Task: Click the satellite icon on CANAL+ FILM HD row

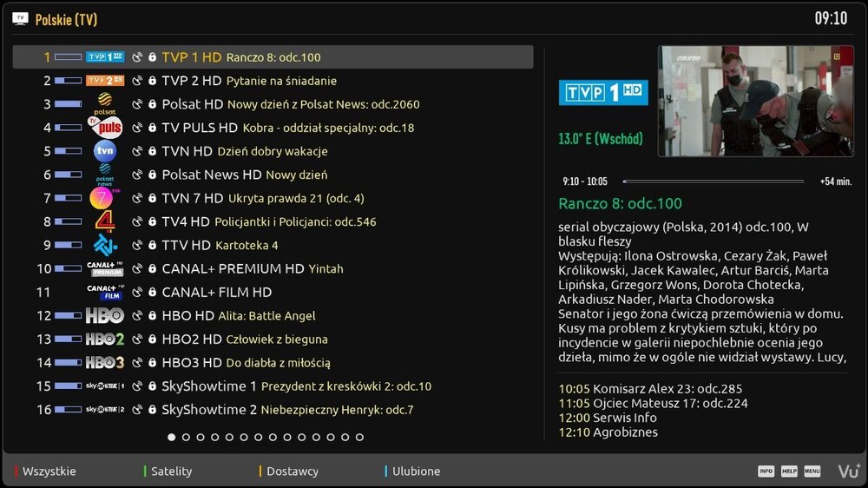Action: coord(137,292)
